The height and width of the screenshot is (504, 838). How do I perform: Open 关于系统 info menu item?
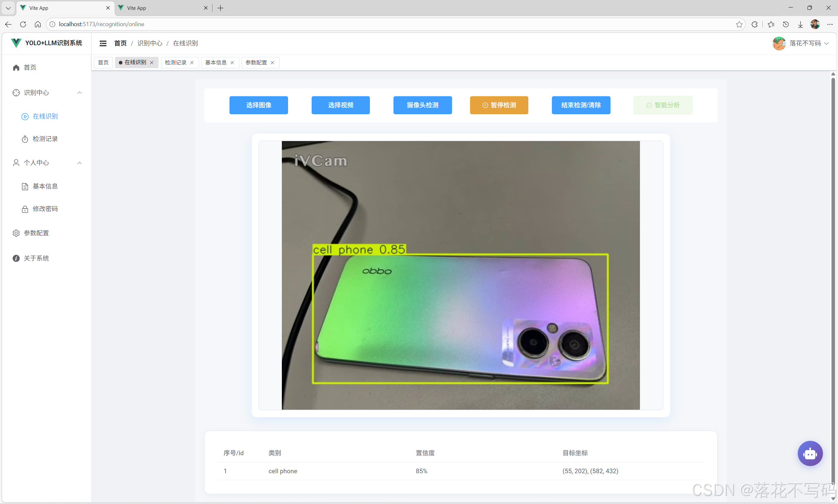36,258
